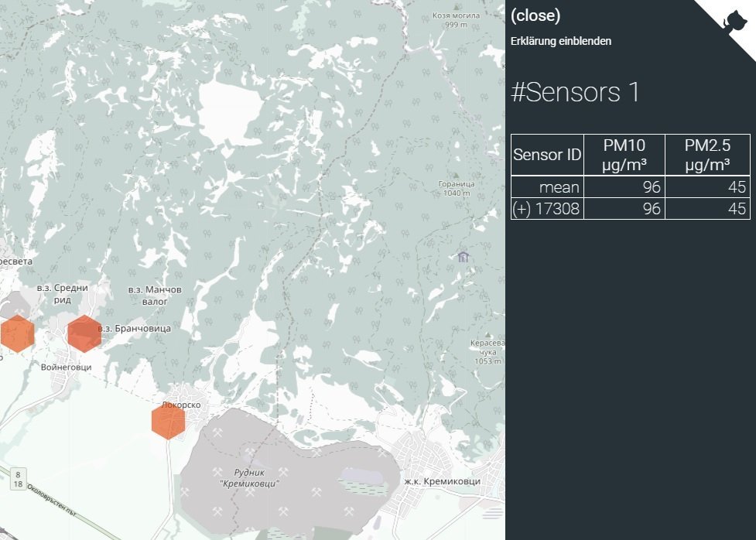Screen dimensions: 756x540
Task: Click the PM10 µg/m³ column header
Action: 624,155
